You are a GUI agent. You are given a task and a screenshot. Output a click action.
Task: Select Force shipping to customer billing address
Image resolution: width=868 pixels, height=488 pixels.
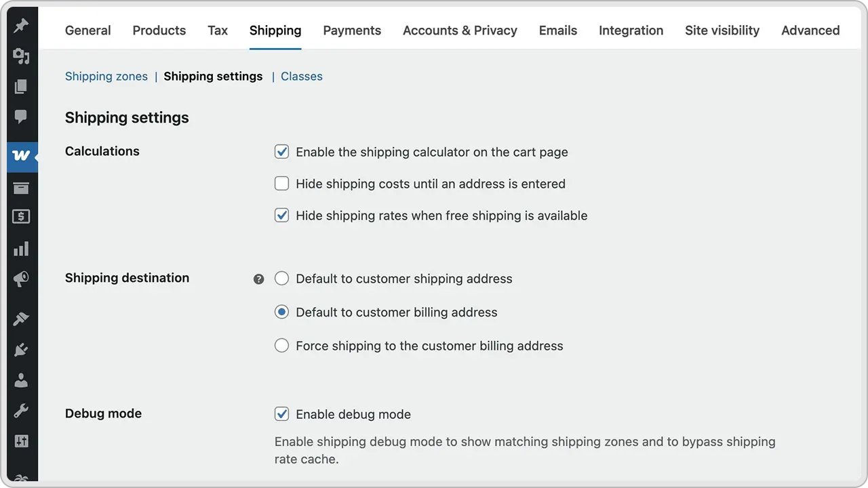tap(281, 346)
